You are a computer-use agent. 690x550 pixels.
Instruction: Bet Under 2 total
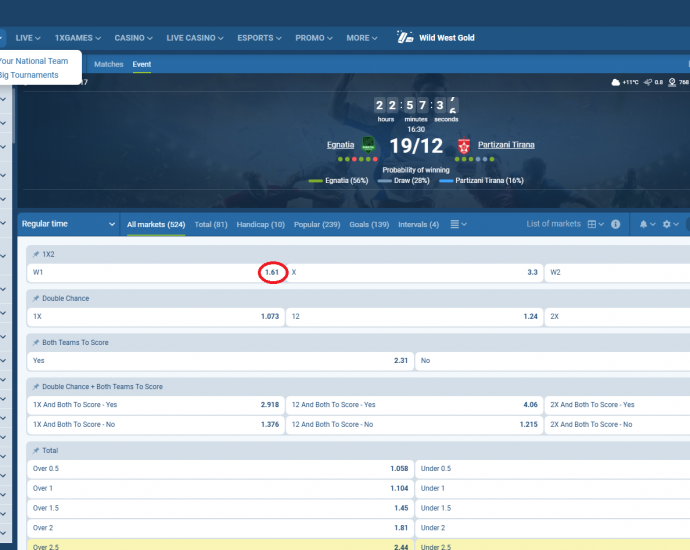pyautogui.click(x=553, y=528)
